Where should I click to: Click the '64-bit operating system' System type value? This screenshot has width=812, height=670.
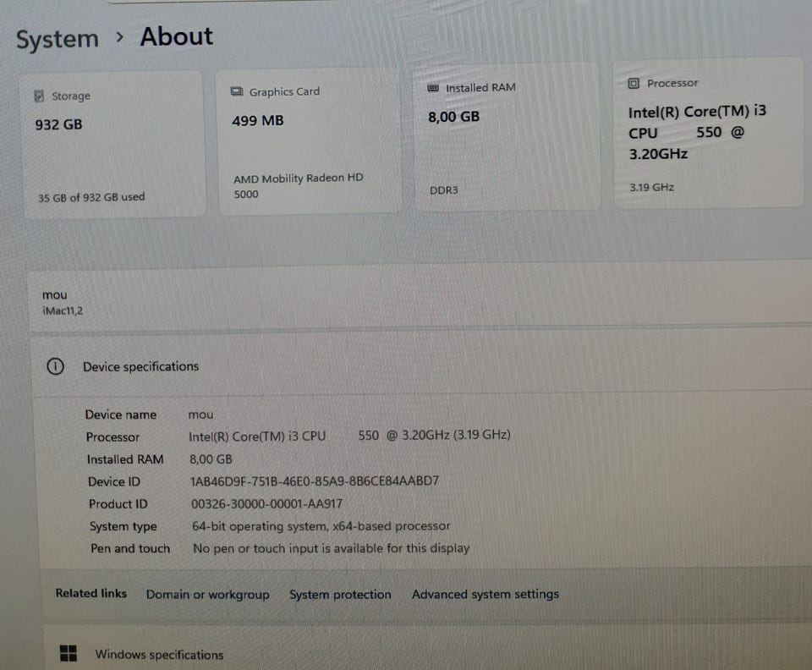(x=321, y=526)
